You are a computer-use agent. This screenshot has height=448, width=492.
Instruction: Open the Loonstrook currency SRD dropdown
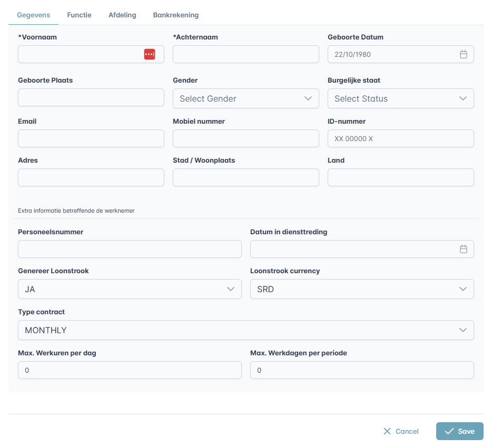362,289
